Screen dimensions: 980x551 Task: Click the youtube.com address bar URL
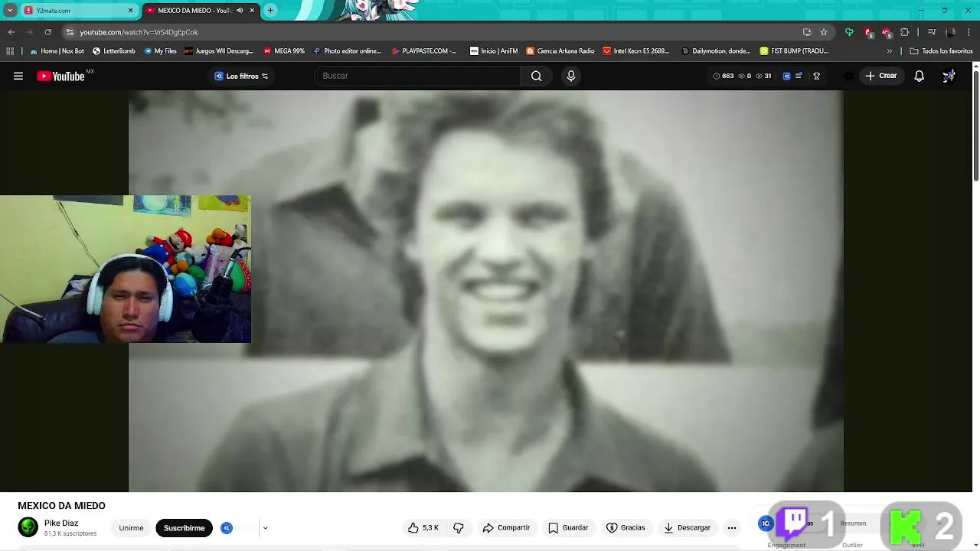click(x=139, y=32)
